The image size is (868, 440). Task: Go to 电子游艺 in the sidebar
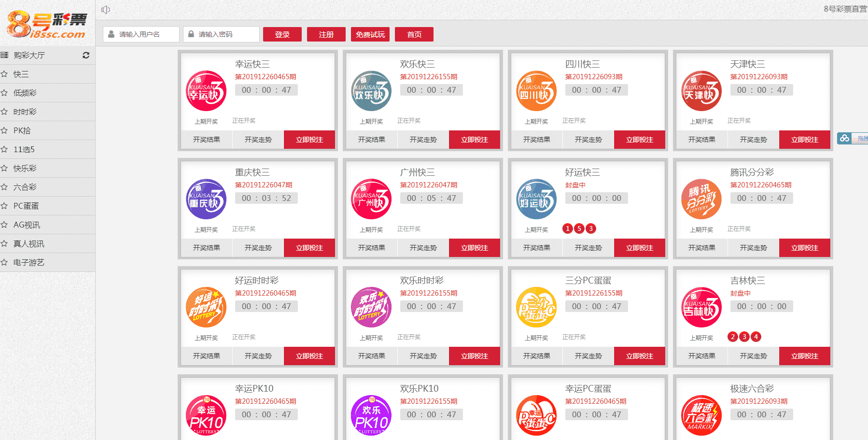coord(29,262)
